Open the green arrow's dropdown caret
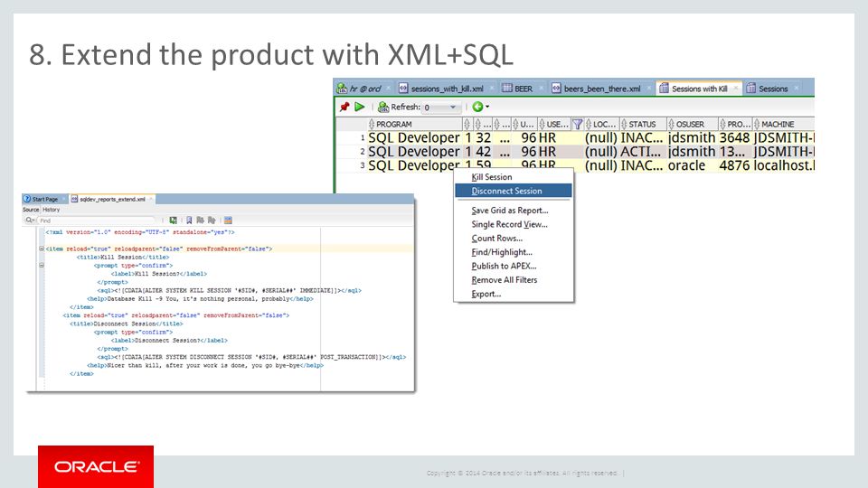Screen dimensions: 868x488 (x=487, y=107)
